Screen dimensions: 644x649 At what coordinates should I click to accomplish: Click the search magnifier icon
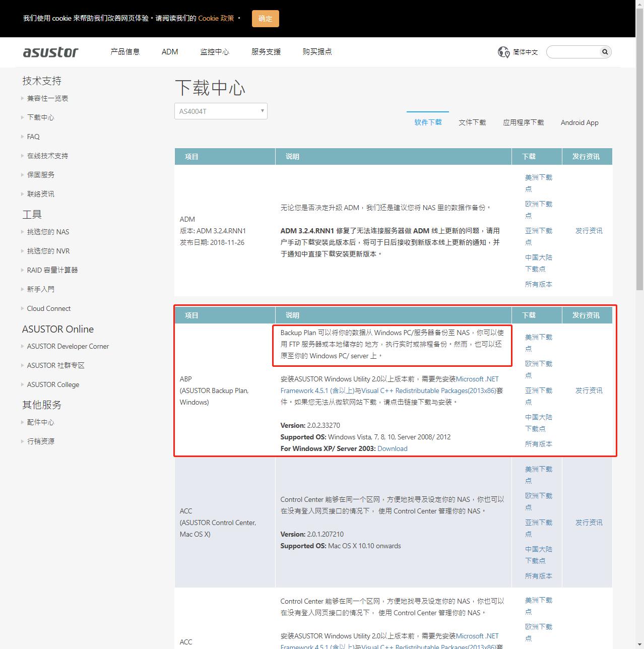[x=604, y=52]
